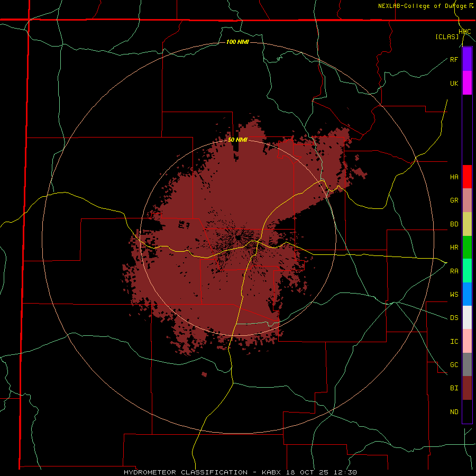The height and width of the screenshot is (476, 476).
Task: Click the BI legend label
Action: (x=454, y=388)
